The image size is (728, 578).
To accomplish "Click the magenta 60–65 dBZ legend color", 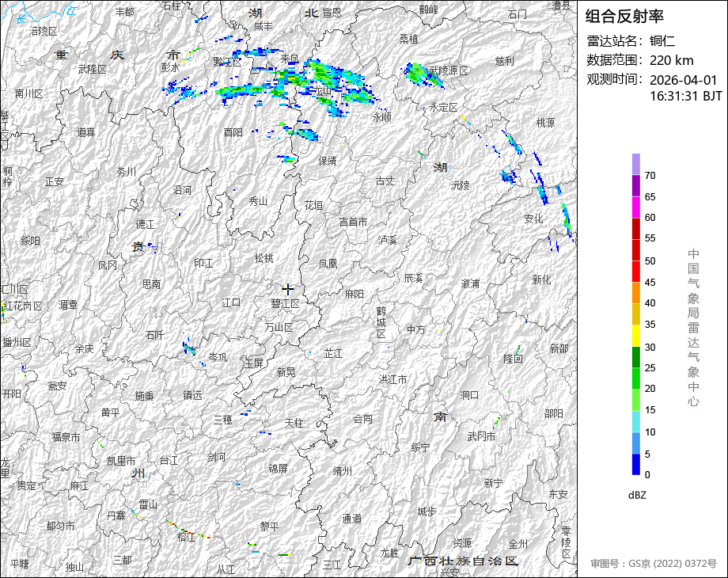I will click(635, 207).
